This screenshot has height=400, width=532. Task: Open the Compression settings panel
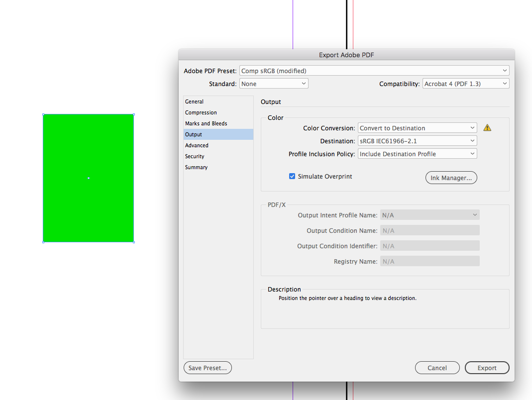(201, 112)
